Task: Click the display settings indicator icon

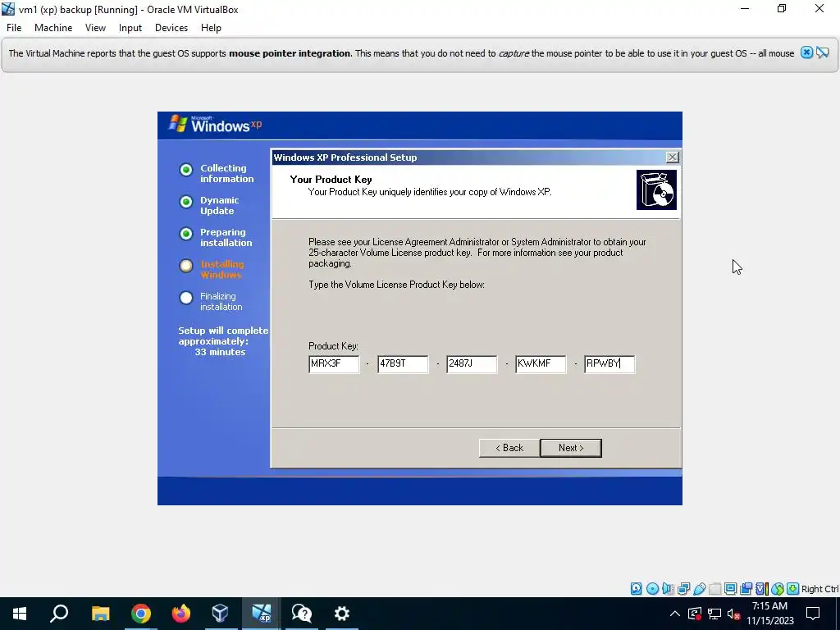Action: coord(730,589)
